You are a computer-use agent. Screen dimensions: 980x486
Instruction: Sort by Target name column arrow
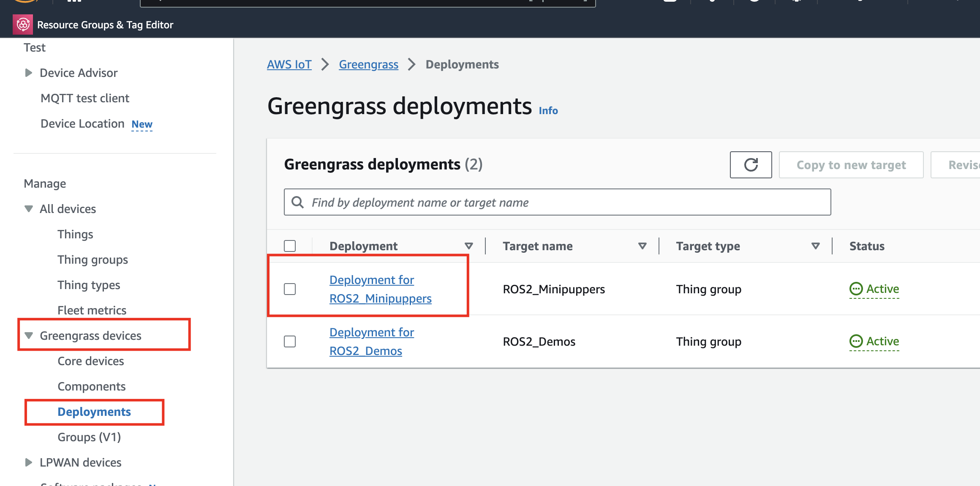coord(642,246)
